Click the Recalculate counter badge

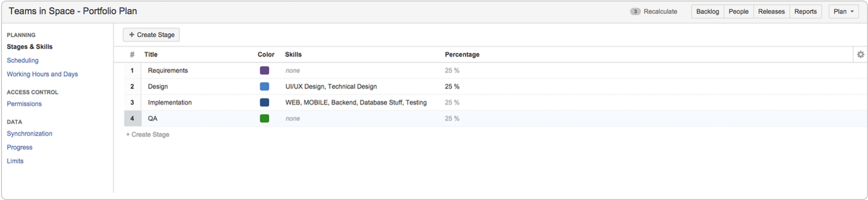click(635, 11)
